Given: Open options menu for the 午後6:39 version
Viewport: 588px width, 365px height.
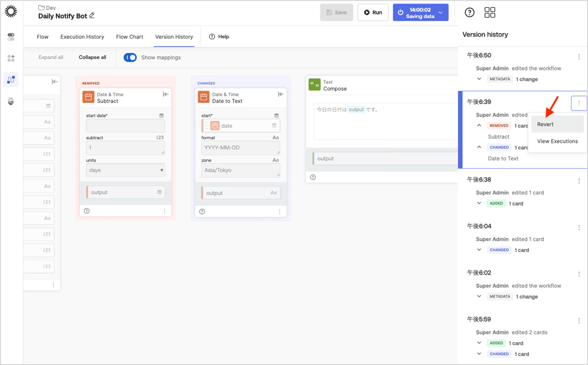Looking at the screenshot, I should [579, 103].
